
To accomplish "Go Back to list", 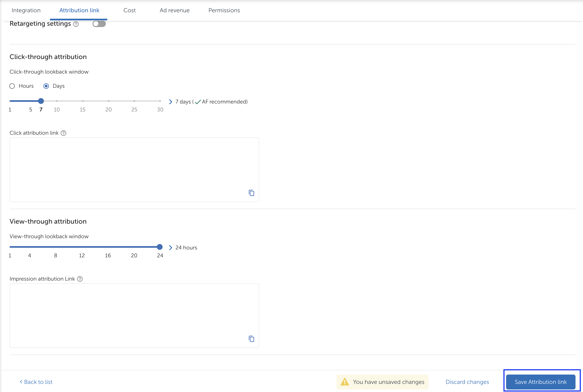I will coord(36,382).
